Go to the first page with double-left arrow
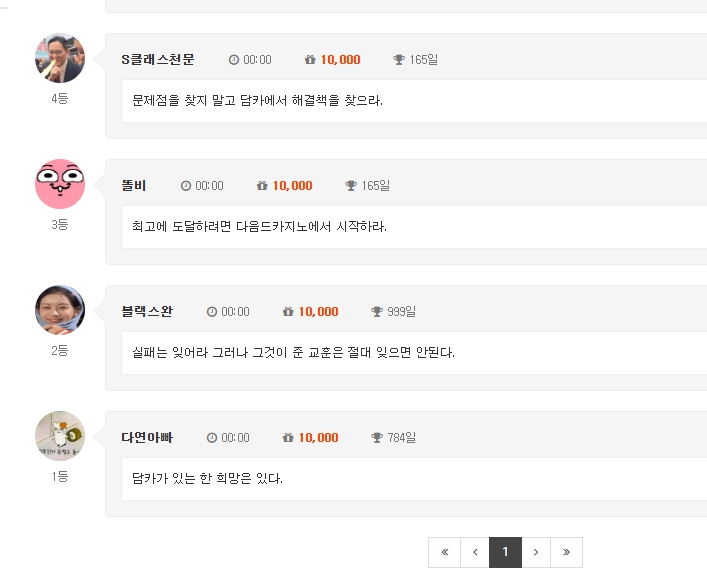 coord(445,552)
